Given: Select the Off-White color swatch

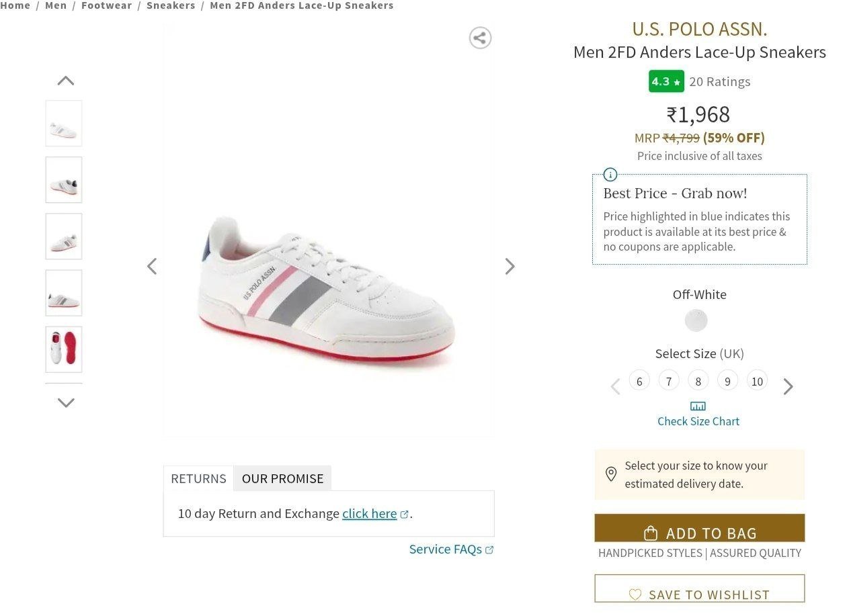Looking at the screenshot, I should pyautogui.click(x=696, y=320).
